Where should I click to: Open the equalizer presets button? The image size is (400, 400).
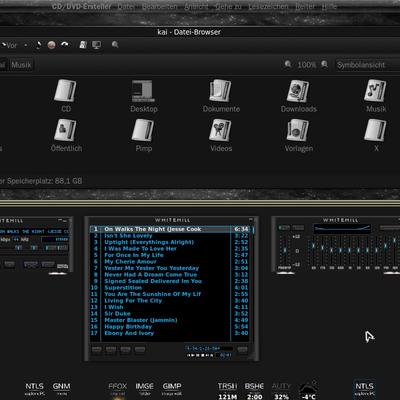tap(389, 228)
